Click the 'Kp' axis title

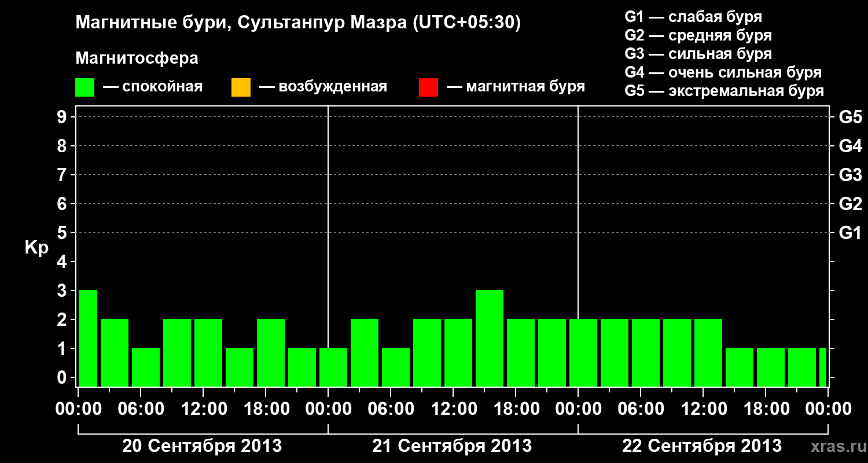(x=36, y=248)
